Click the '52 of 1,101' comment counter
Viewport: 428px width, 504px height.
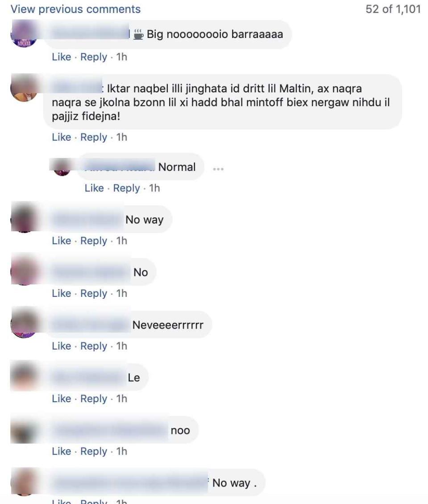point(393,9)
